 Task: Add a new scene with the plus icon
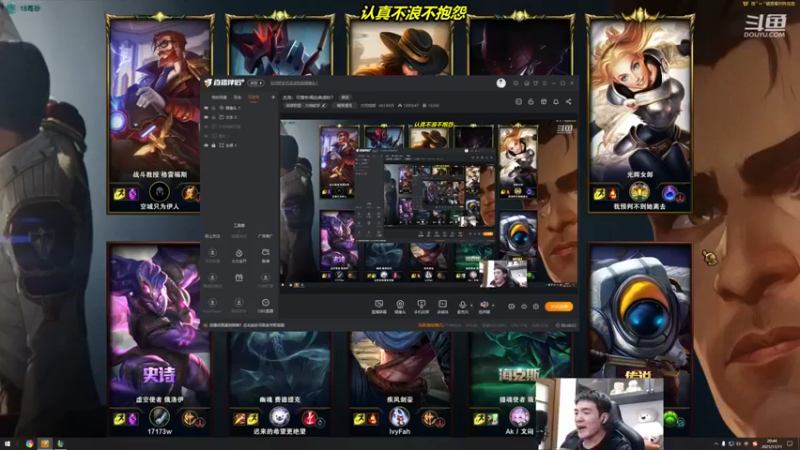pos(273,97)
